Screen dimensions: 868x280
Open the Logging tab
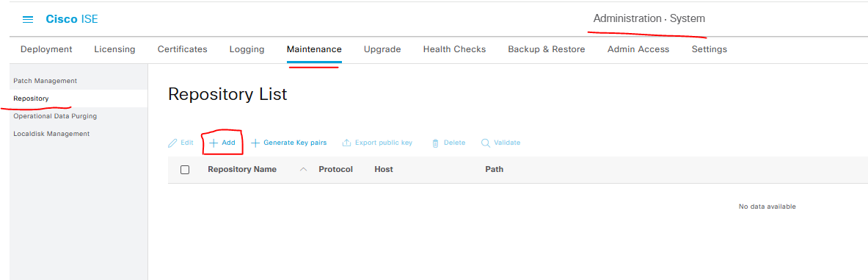247,49
